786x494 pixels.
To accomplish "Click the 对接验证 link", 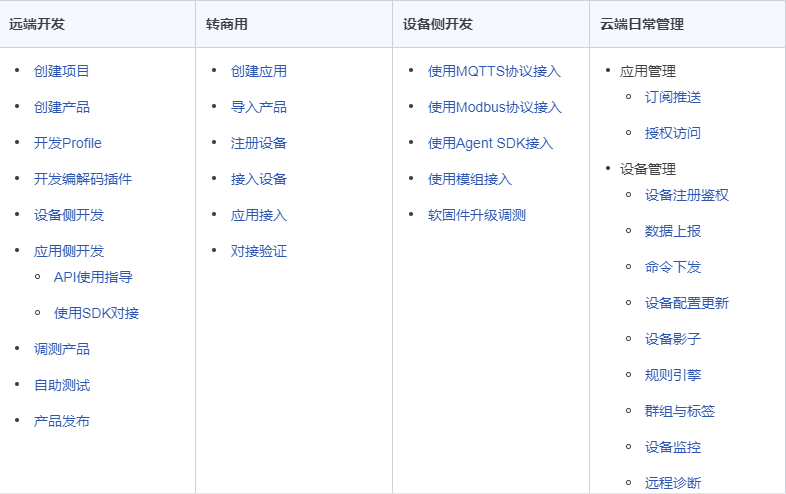I will point(259,251).
